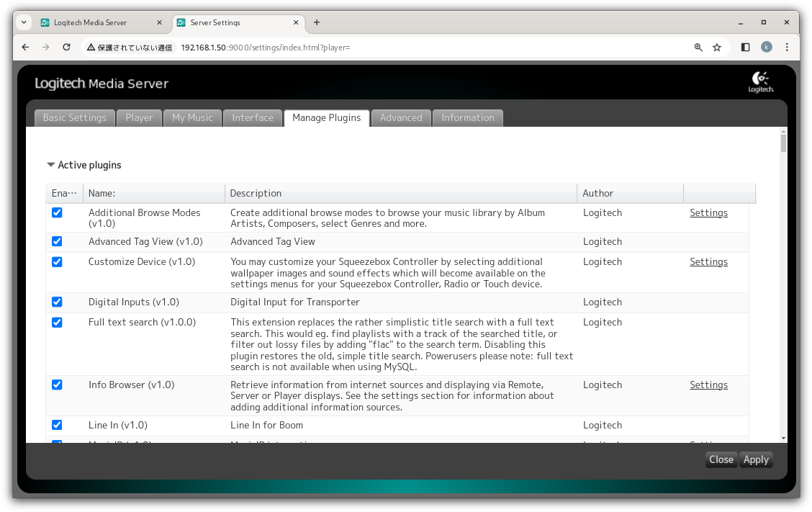Open the browser side panel

coord(746,47)
